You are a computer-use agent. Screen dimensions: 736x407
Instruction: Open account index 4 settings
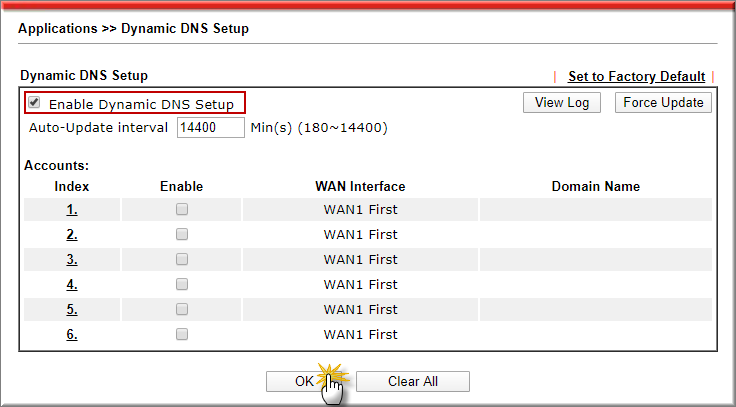72,284
